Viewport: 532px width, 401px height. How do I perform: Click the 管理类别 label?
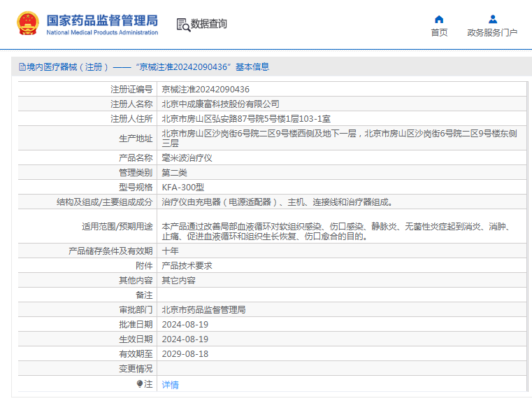136,172
